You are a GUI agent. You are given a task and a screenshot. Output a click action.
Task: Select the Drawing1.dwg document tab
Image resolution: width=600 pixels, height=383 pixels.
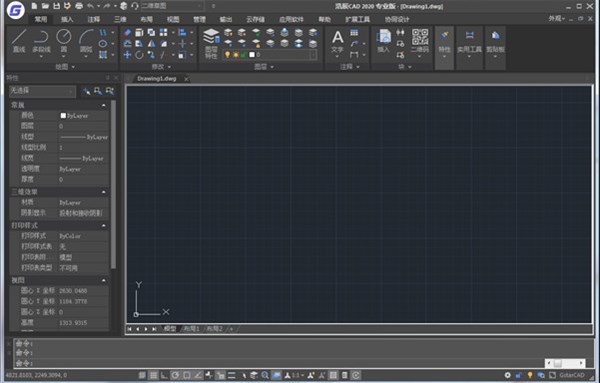[x=157, y=78]
